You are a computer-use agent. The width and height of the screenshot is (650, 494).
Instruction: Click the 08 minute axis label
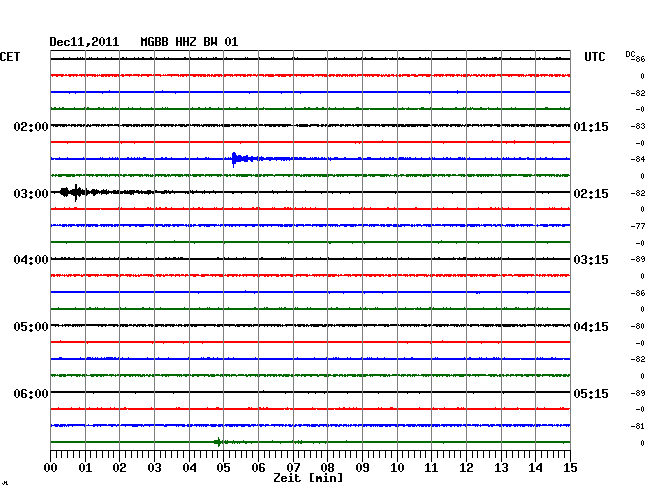pos(327,467)
